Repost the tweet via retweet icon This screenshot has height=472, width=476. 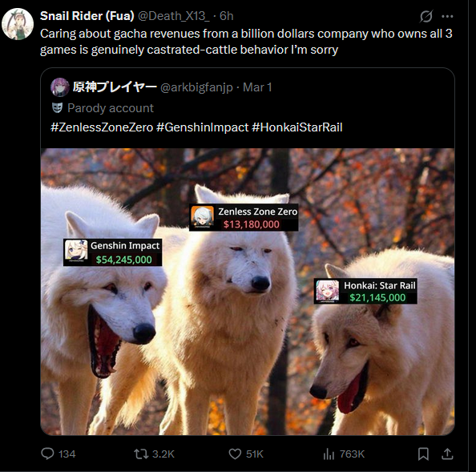pos(141,454)
